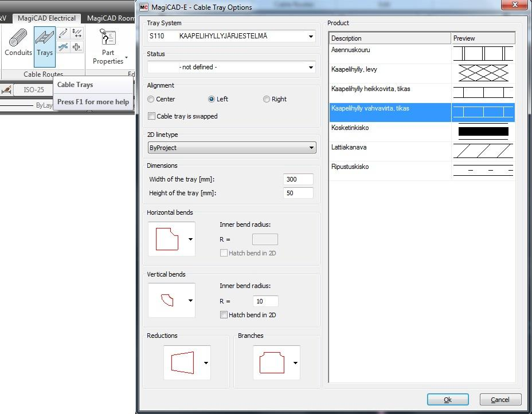Click the Branches shape preview
Viewport: 532px width, 414px height.
(x=272, y=363)
